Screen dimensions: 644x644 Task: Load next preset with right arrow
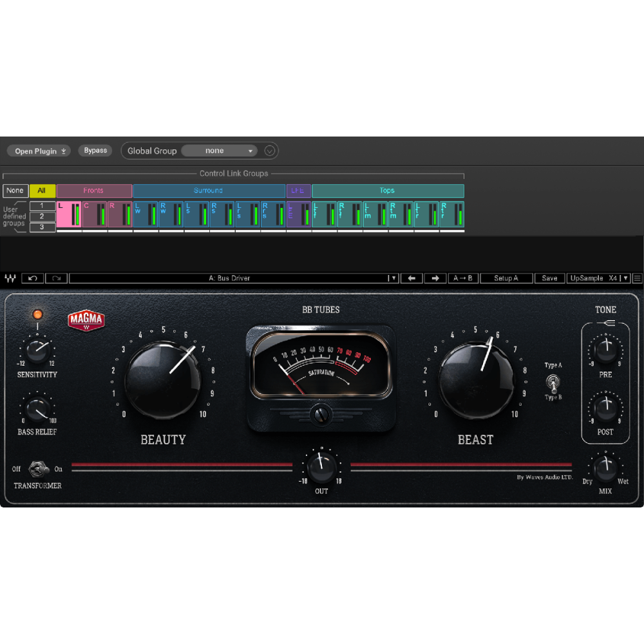(x=435, y=278)
